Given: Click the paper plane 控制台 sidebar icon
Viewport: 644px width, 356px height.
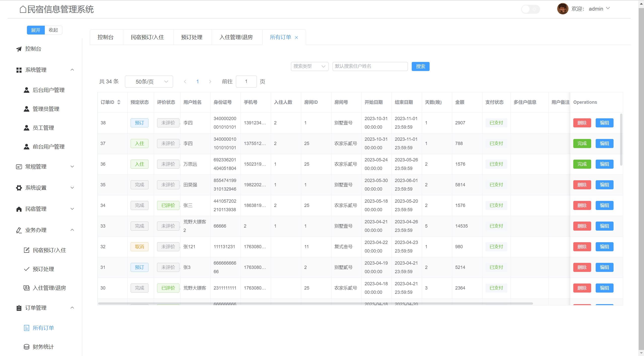Looking at the screenshot, I should coord(19,49).
